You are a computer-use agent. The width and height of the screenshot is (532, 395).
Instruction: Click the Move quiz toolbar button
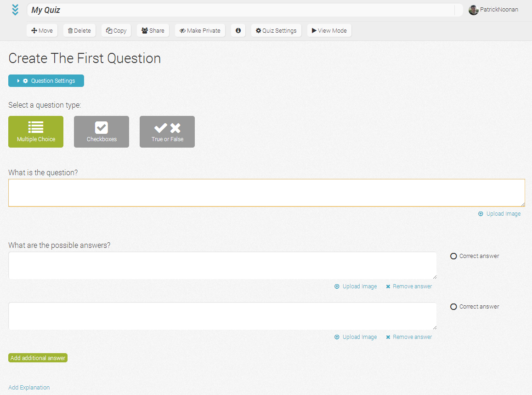[x=42, y=31]
